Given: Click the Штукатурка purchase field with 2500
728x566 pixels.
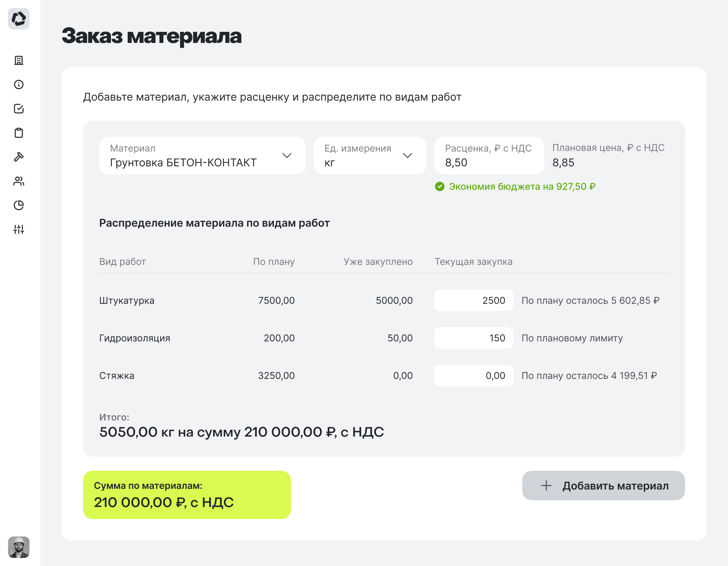Looking at the screenshot, I should pyautogui.click(x=474, y=300).
